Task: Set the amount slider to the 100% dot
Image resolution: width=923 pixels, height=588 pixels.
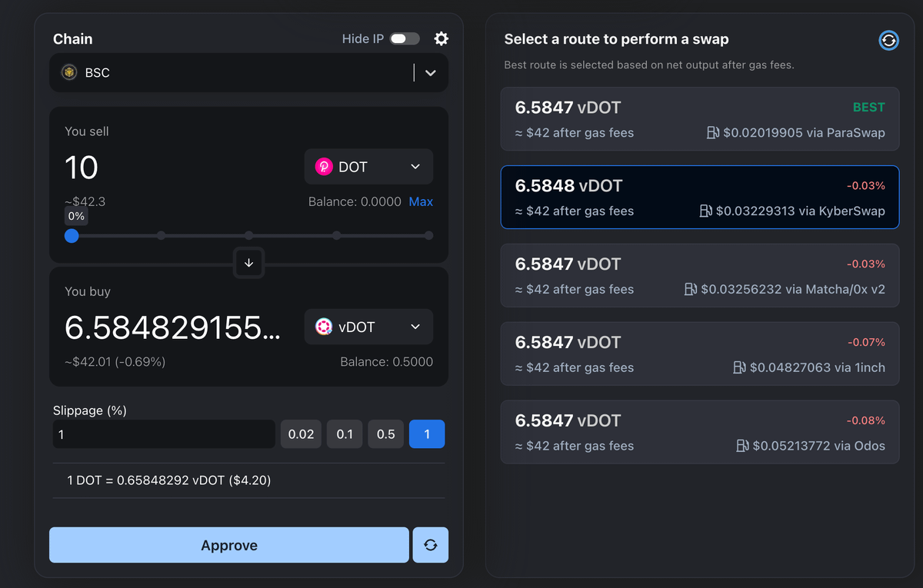Action: (428, 236)
